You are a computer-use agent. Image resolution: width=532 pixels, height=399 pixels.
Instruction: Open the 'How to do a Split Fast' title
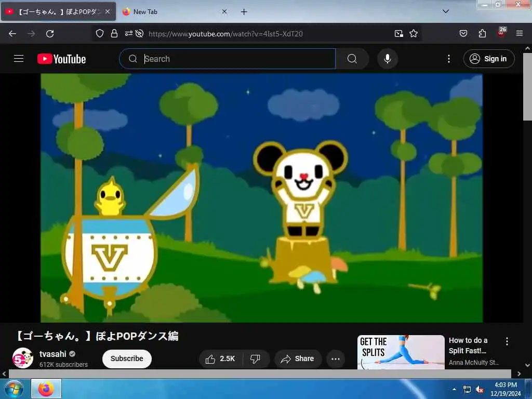click(x=468, y=345)
